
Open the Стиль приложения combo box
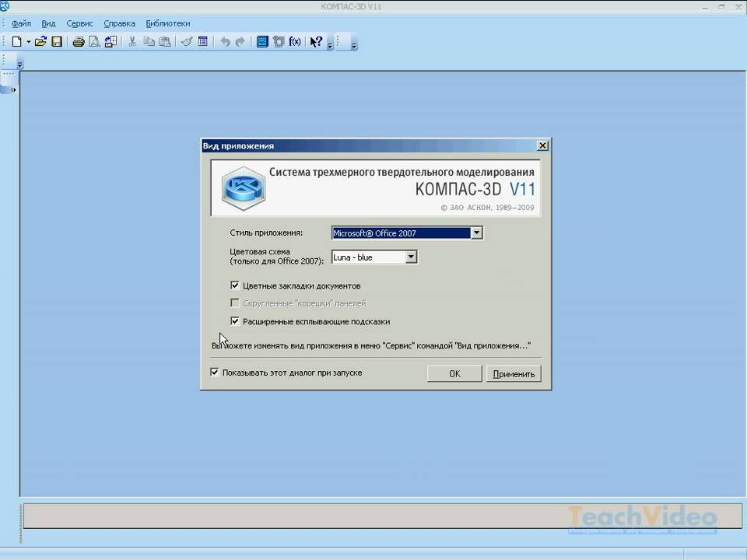tap(407, 233)
